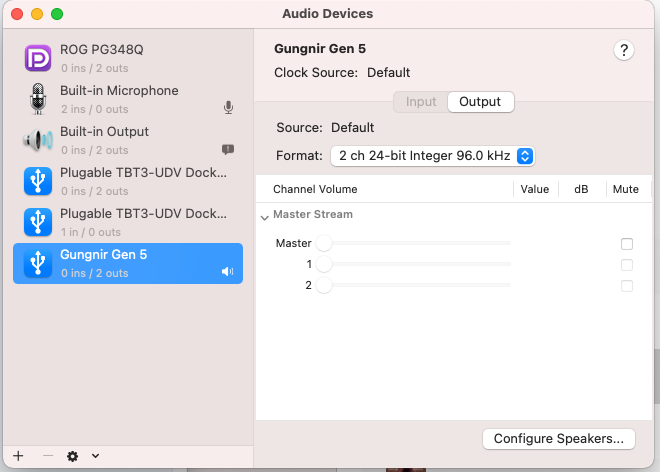Click the Master Stream group label
The width and height of the screenshot is (660, 472).
[x=313, y=214]
